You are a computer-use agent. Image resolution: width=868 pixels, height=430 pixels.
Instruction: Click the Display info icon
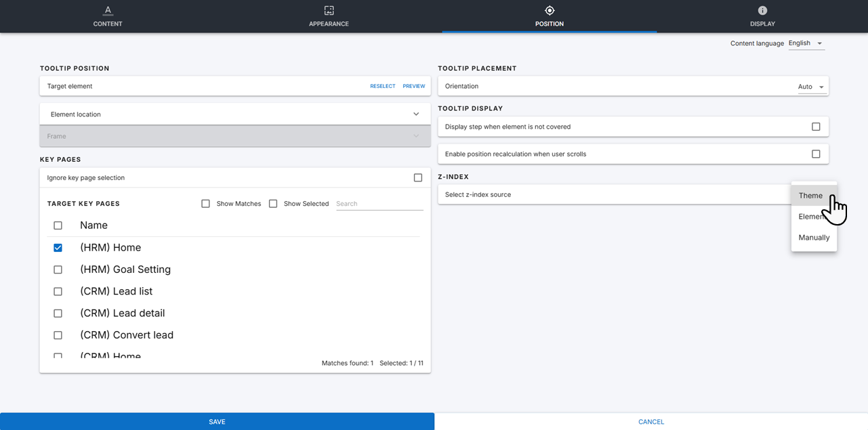point(762,10)
